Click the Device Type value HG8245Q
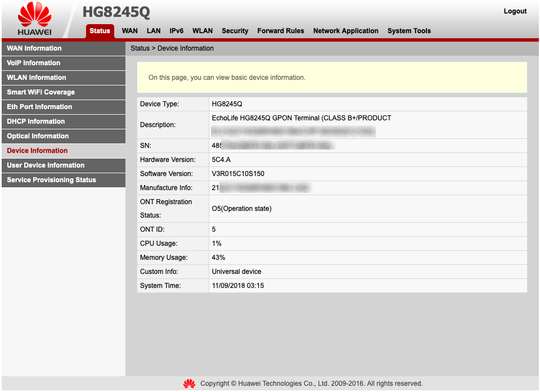 (227, 104)
